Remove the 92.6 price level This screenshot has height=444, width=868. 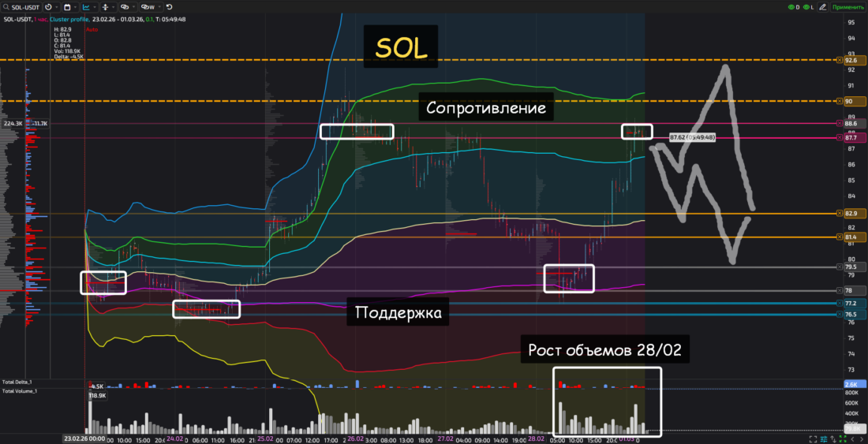coord(840,60)
